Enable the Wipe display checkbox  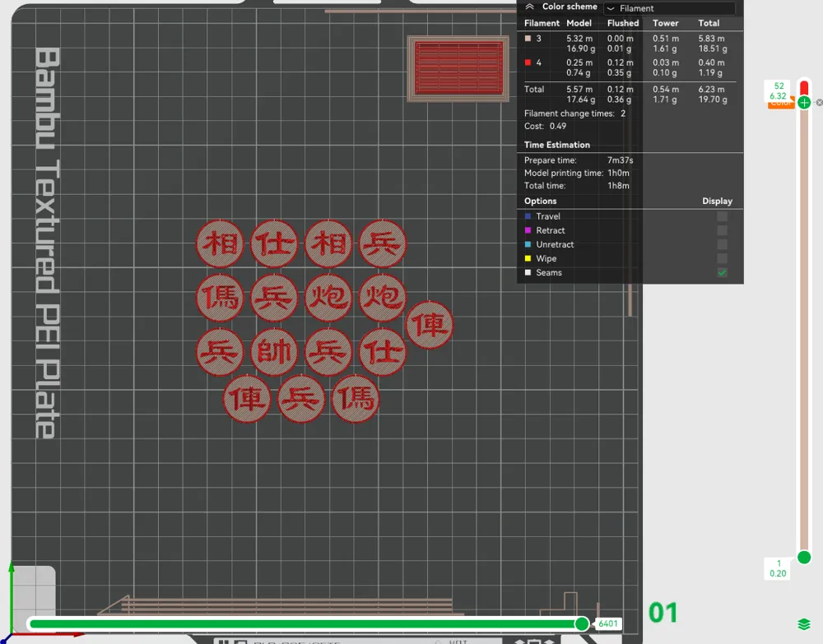coord(722,258)
